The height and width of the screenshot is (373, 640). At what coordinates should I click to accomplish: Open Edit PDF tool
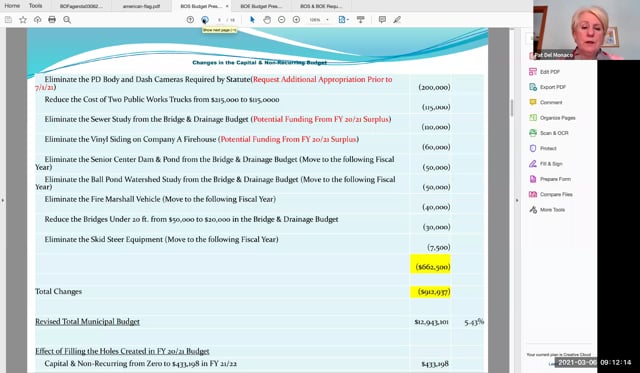(545, 72)
